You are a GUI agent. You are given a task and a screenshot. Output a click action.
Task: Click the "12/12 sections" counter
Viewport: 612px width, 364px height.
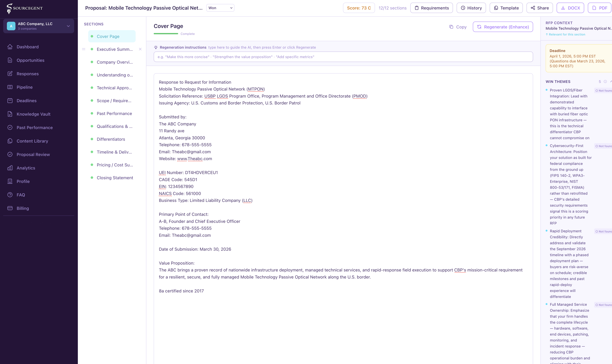click(x=393, y=8)
